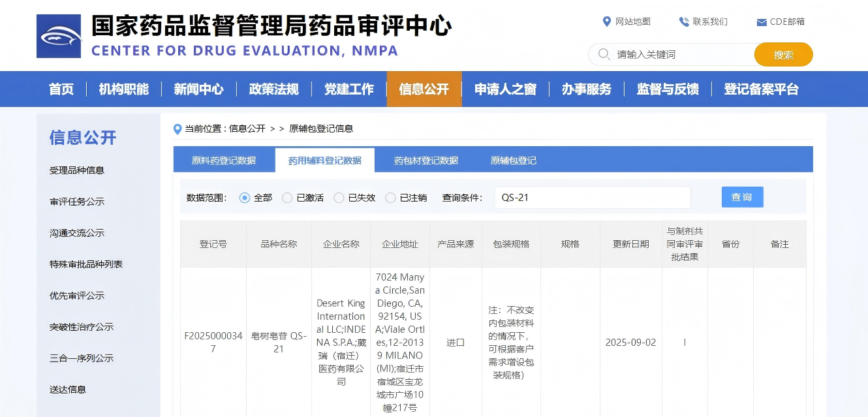The height and width of the screenshot is (417, 868).
Task: Click the CDE dolphin logo icon
Action: [59, 36]
